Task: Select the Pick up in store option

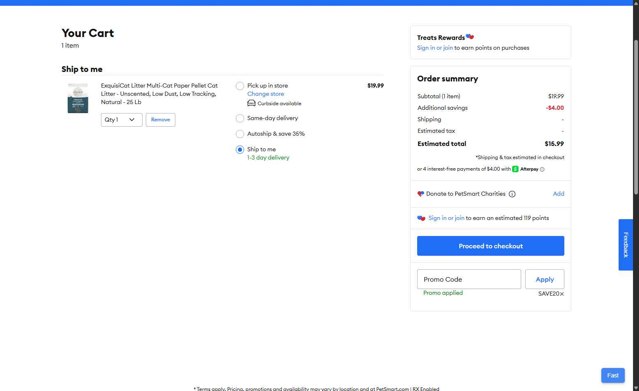Action: [240, 86]
